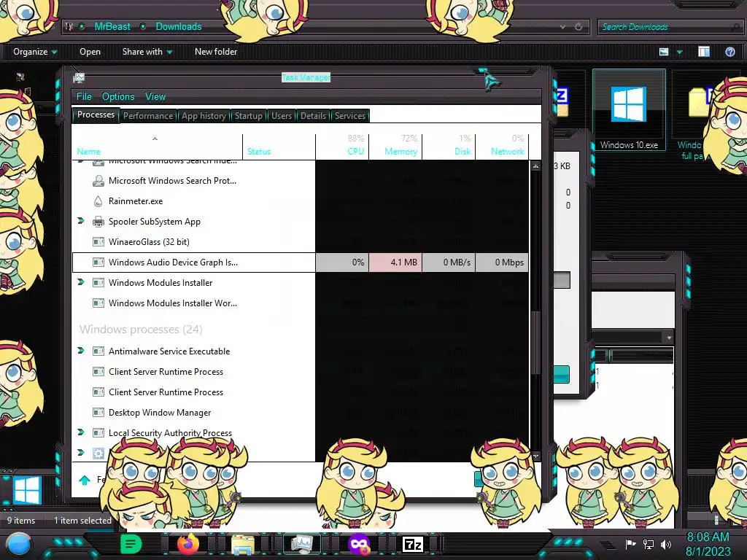The height and width of the screenshot is (560, 747).
Task: Open the Explorer help icon
Action: pos(729,52)
